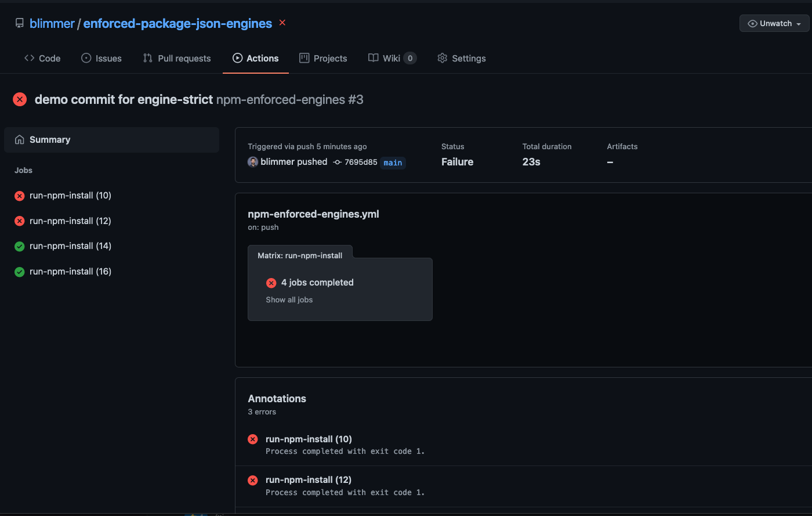Image resolution: width=812 pixels, height=516 pixels.
Task: Select run-npm-install (14) in the Jobs sidebar
Action: pyautogui.click(x=70, y=246)
